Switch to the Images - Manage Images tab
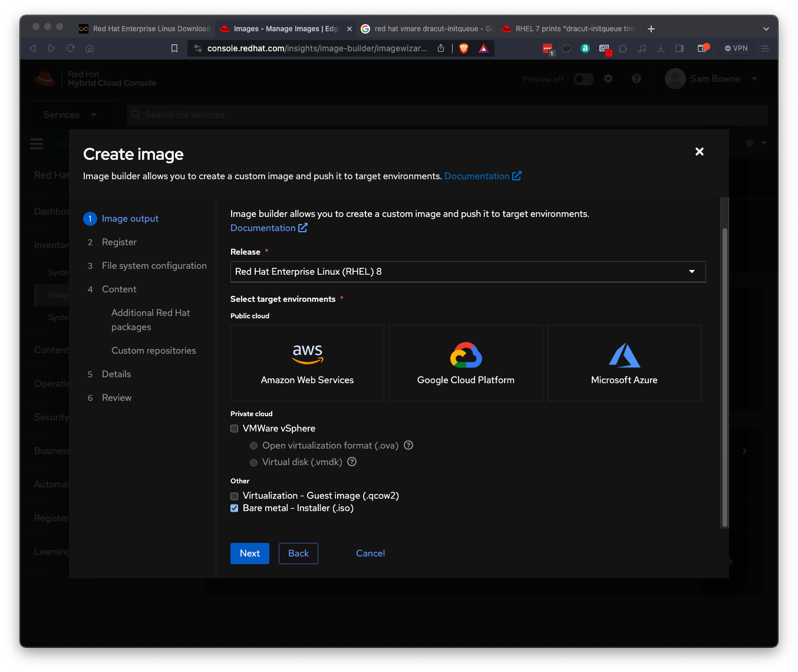Viewport: 798px width, 672px height. (x=286, y=29)
